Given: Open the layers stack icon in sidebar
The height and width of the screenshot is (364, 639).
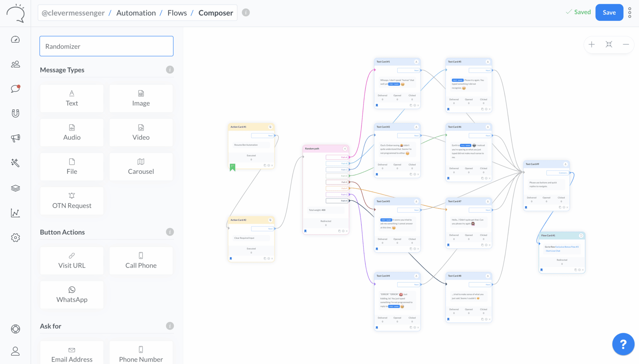Looking at the screenshot, I should 15,188.
